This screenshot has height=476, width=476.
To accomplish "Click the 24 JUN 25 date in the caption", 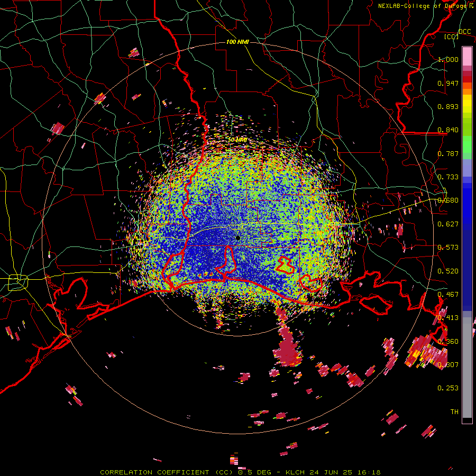I will (331, 472).
